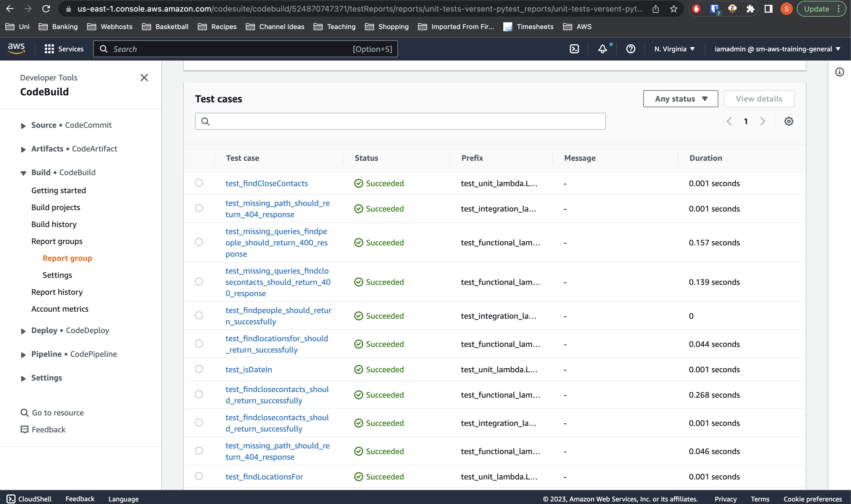Open the Services menu grid icon

pos(49,49)
